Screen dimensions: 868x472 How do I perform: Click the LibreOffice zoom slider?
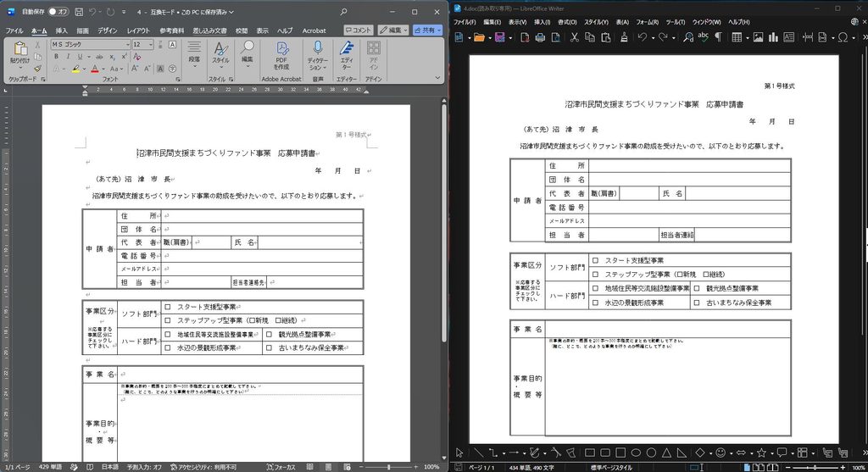click(815, 468)
